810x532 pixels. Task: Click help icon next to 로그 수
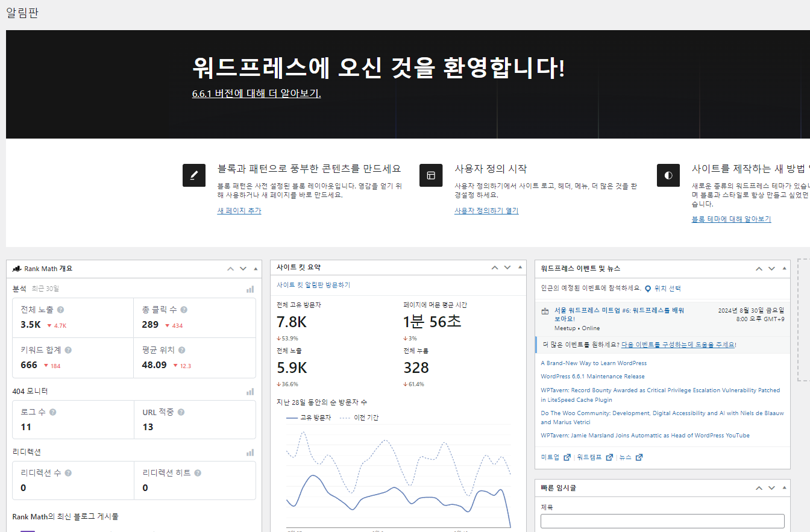(53, 412)
